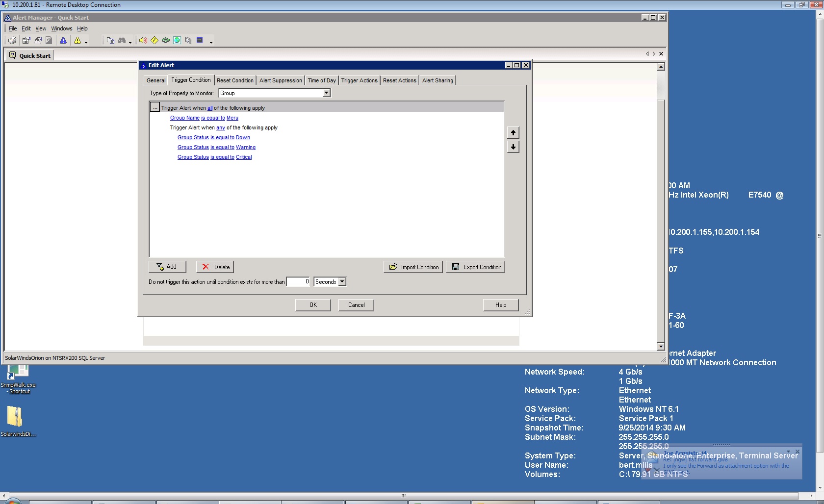Open dropdown arrow next to yellow warning icon
This screenshot has height=504, width=824.
[86, 42]
